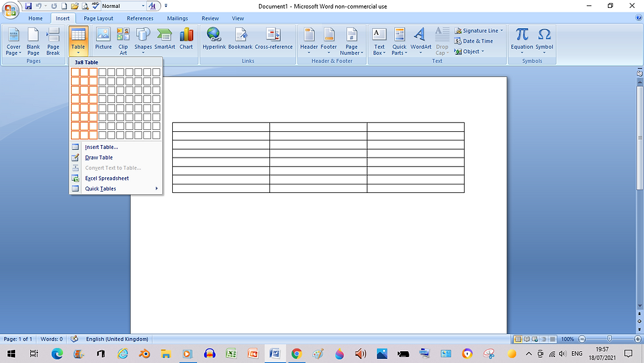Open the Home ribbon tab
Screen dimensions: 644x363
(x=35, y=18)
